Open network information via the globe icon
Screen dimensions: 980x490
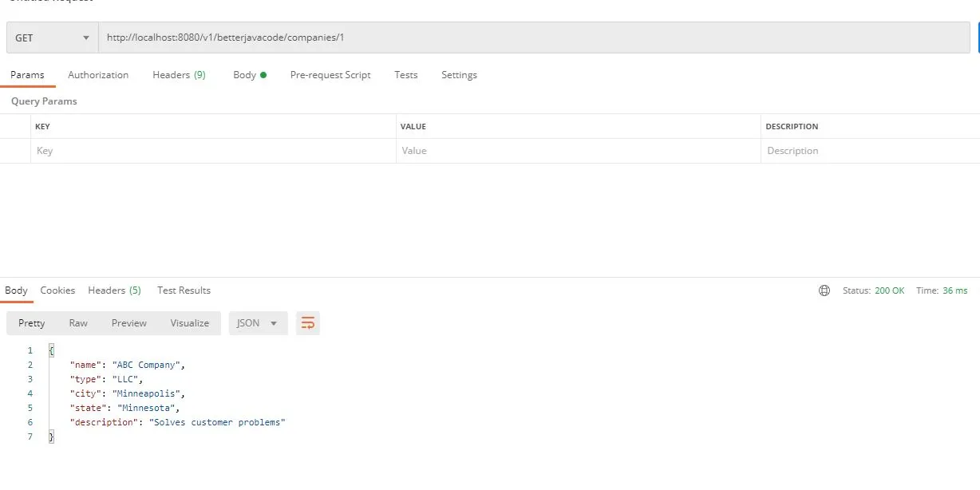click(x=824, y=290)
